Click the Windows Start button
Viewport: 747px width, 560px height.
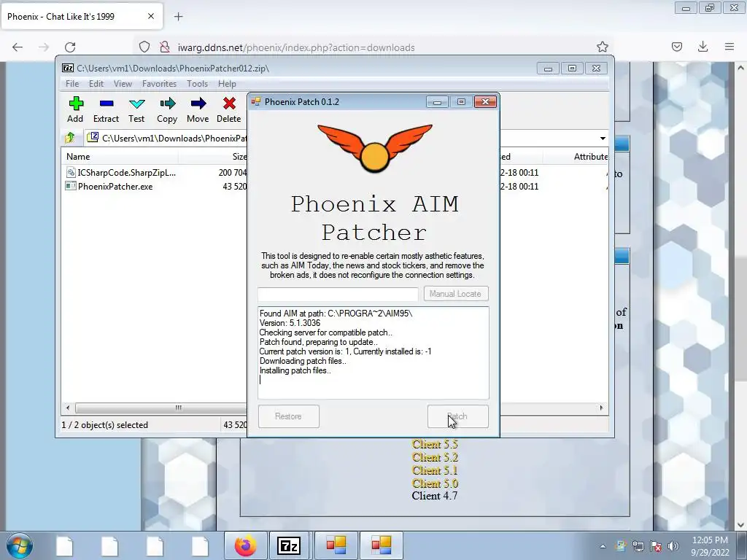coord(20,545)
